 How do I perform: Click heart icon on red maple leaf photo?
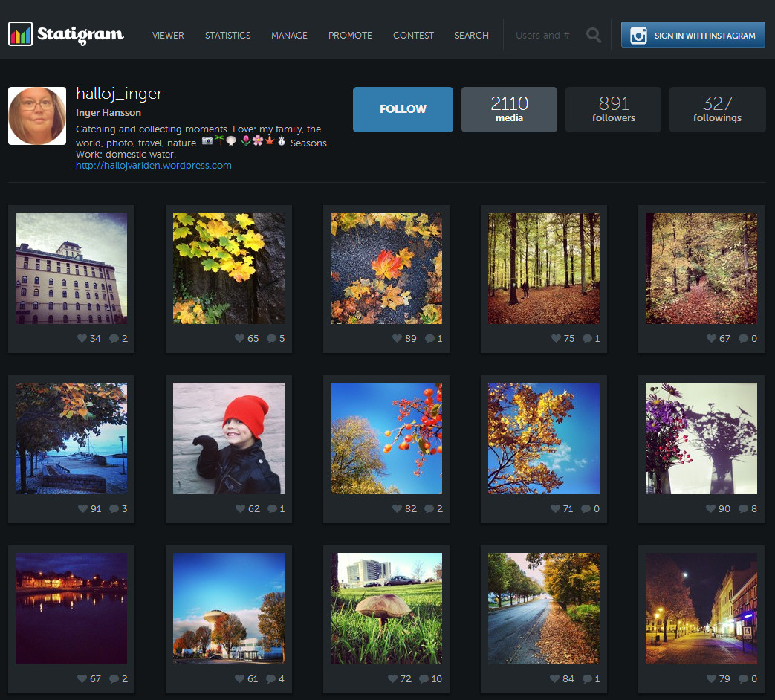tap(397, 339)
